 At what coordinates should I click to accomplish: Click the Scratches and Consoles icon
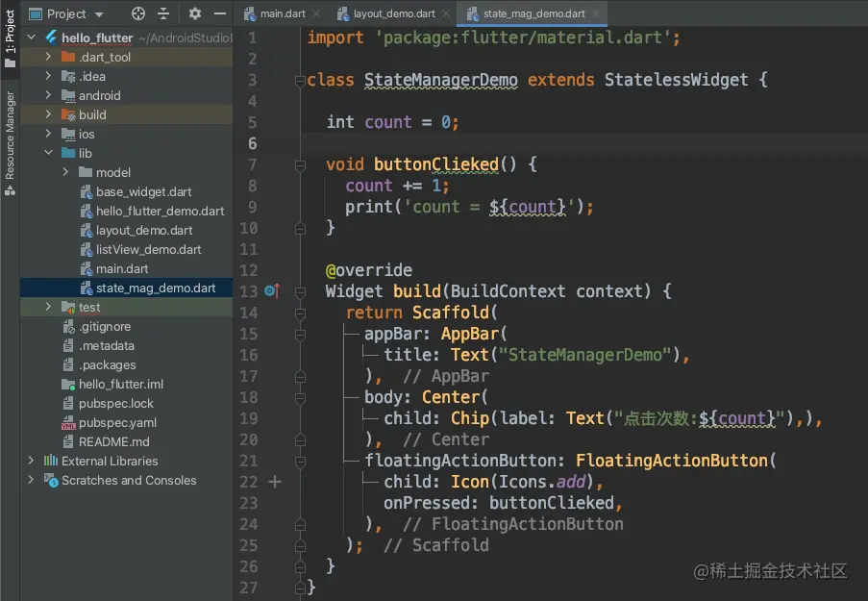pyautogui.click(x=51, y=480)
